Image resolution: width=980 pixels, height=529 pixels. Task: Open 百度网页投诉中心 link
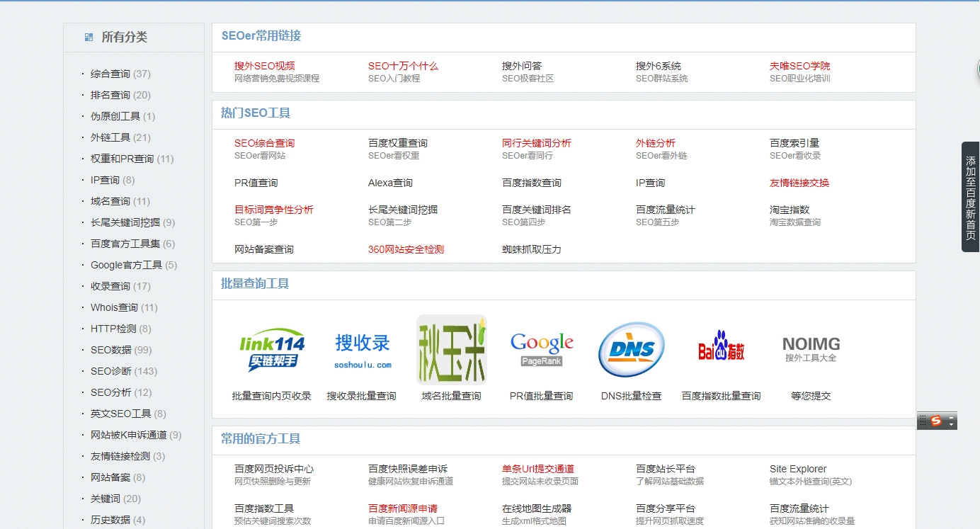[x=274, y=469]
